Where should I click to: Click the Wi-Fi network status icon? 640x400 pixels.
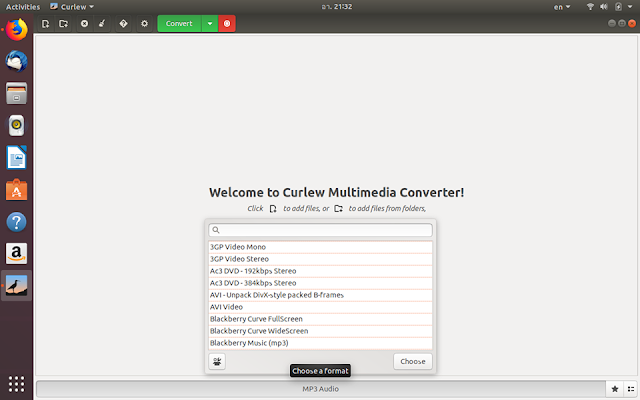pos(590,7)
